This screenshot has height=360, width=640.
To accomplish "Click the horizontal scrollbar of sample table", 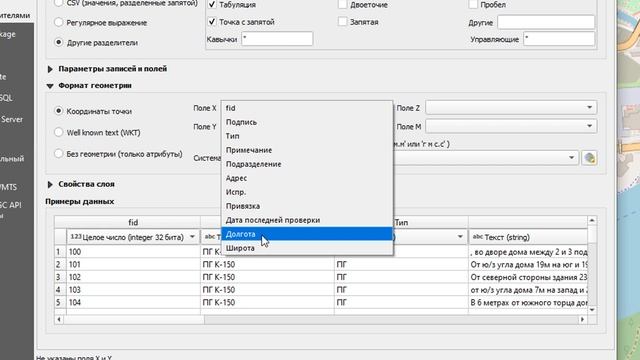I will [x=320, y=319].
